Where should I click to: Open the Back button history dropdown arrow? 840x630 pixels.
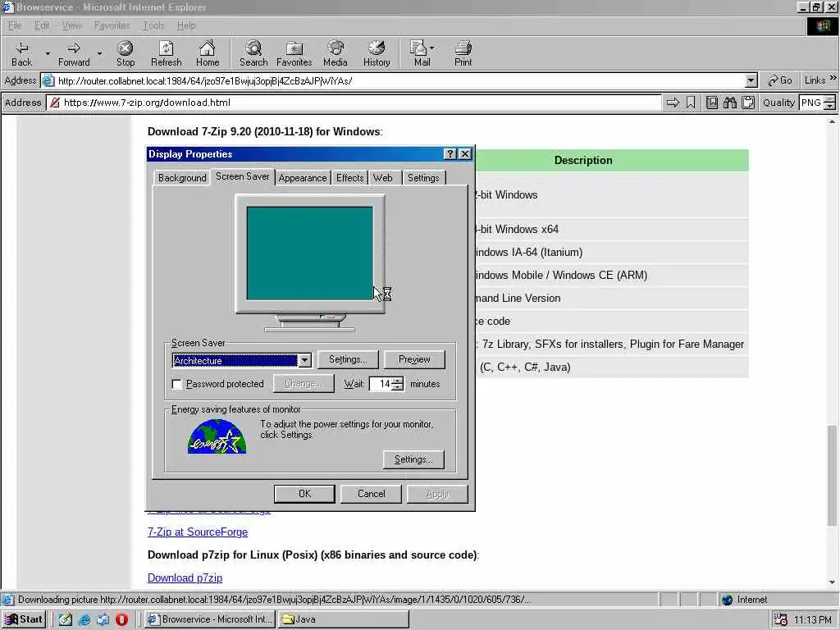(48, 53)
